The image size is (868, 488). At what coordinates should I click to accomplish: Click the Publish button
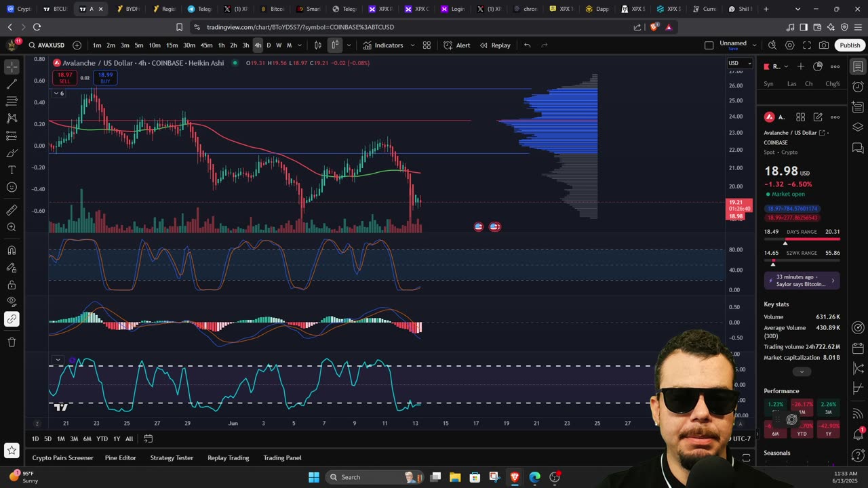pyautogui.click(x=850, y=45)
